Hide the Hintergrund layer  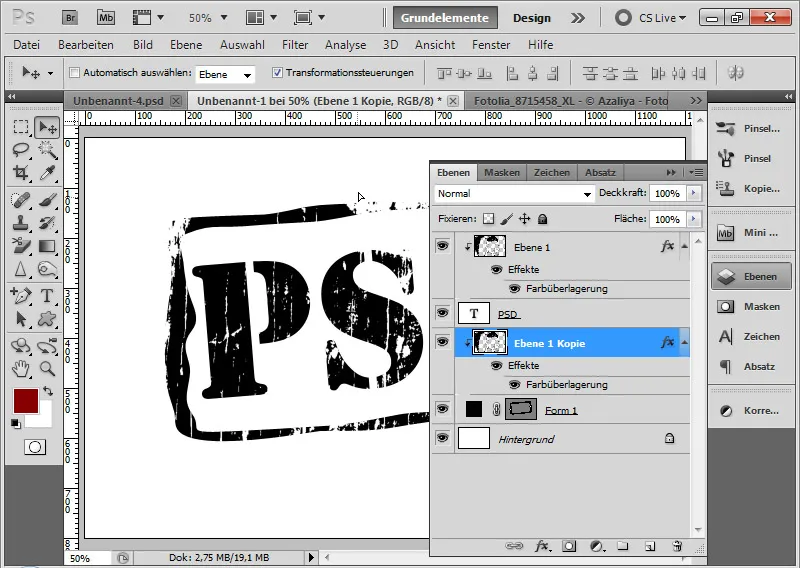click(x=442, y=438)
